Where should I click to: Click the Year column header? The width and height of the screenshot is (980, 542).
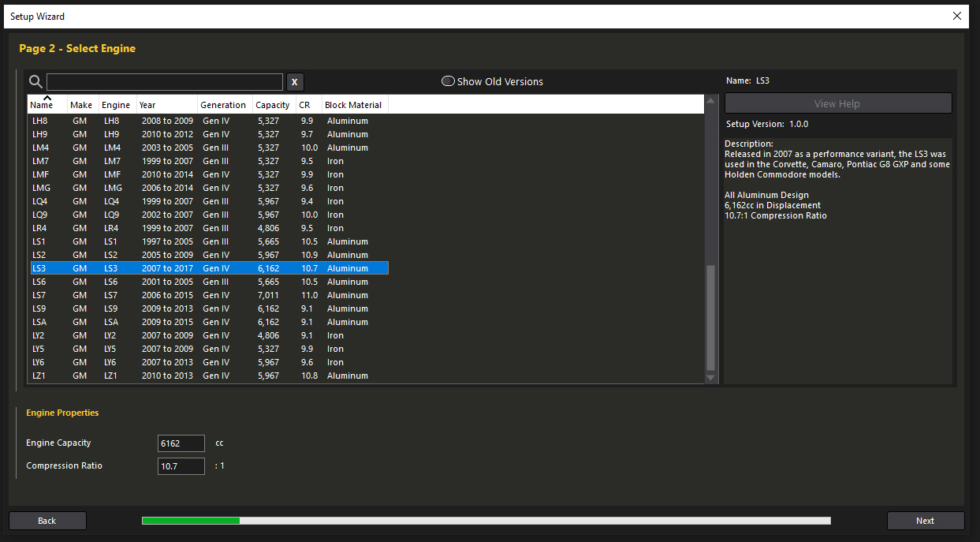pos(147,105)
